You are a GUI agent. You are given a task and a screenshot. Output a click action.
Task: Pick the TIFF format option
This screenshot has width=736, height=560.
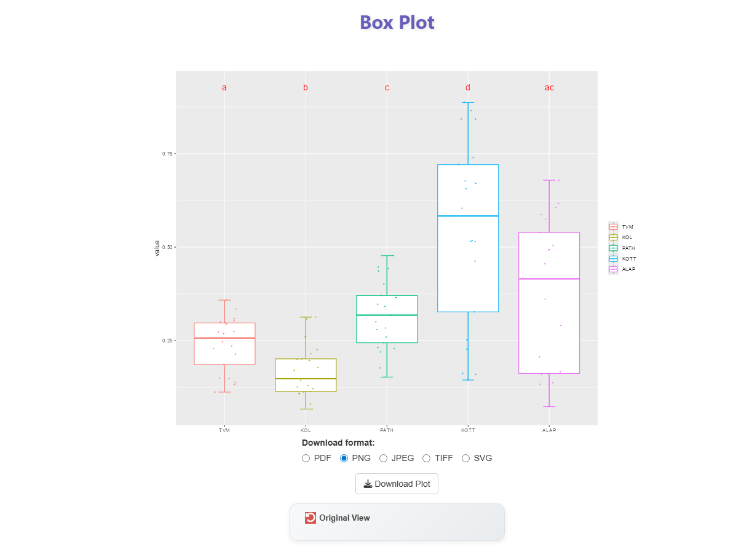coord(426,458)
